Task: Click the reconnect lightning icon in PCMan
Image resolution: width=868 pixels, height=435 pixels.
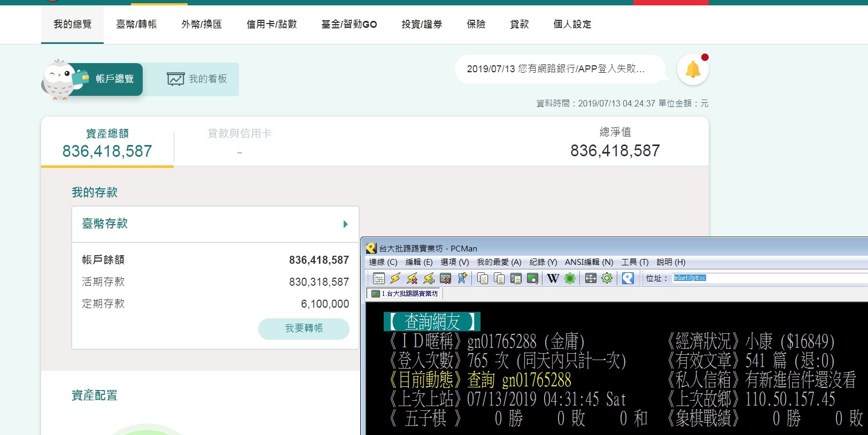Action: click(x=429, y=278)
